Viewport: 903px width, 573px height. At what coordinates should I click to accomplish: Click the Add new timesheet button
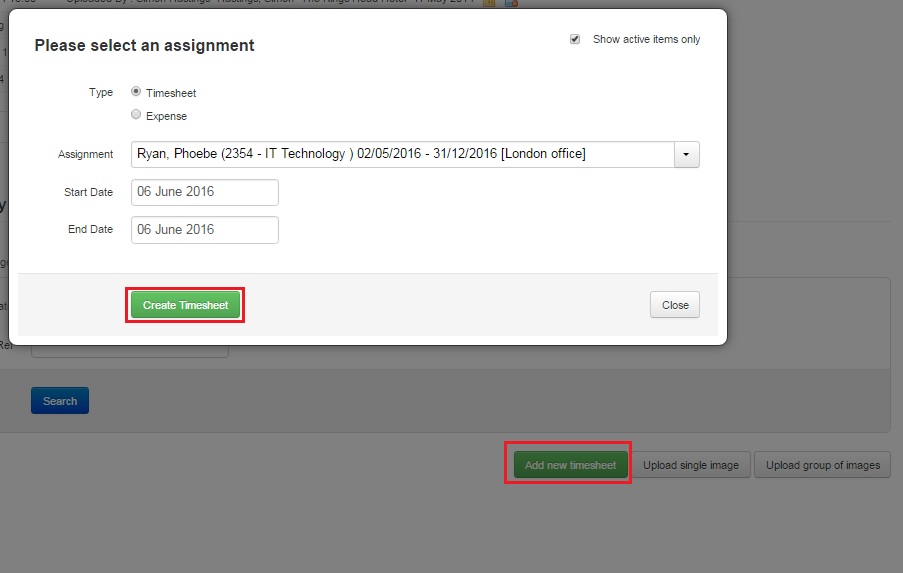coord(571,465)
